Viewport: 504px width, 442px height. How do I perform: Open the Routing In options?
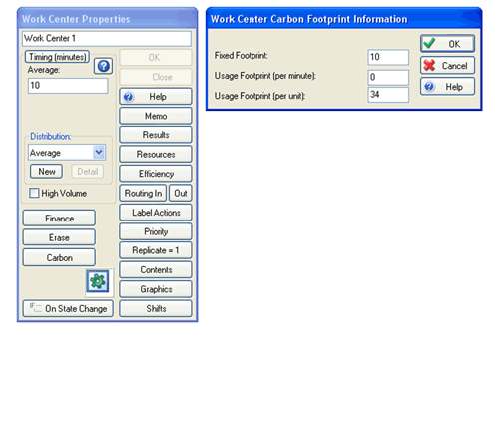143,193
